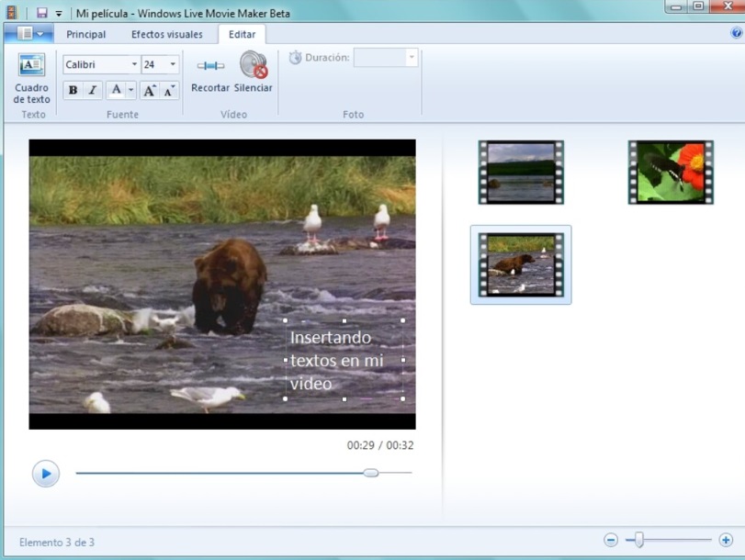Toggle italic text formatting
Image resolution: width=745 pixels, height=560 pixels.
click(93, 90)
